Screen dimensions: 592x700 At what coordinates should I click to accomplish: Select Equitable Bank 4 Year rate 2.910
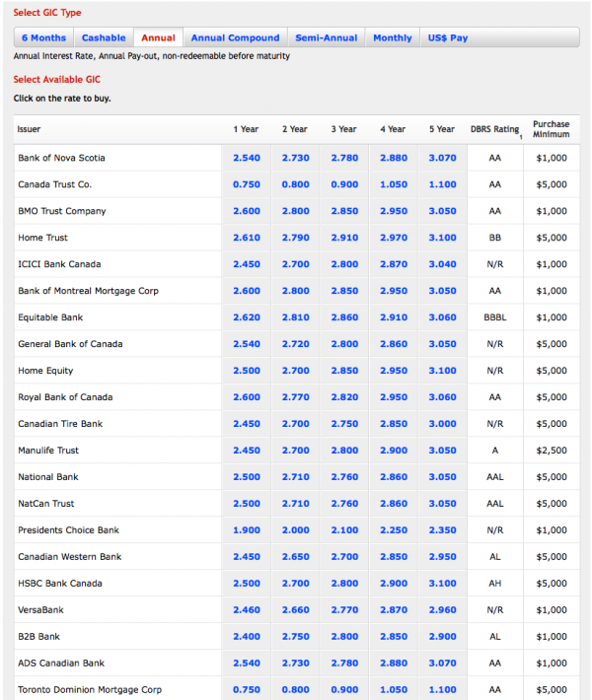pos(394,317)
